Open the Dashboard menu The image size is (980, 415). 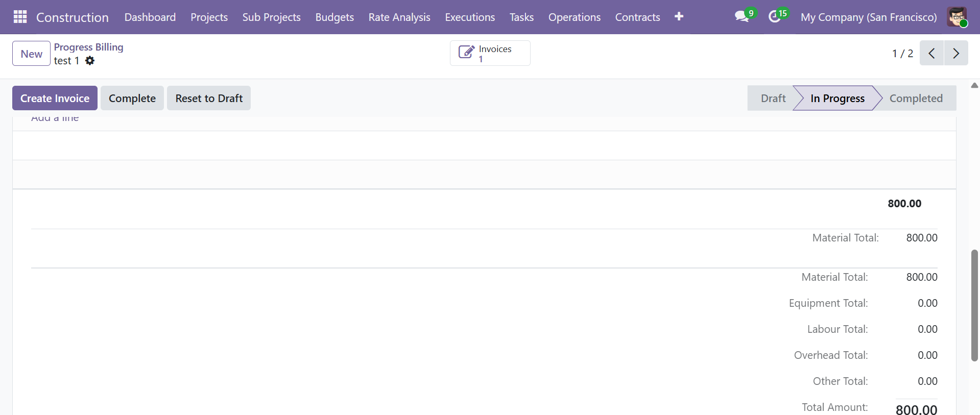click(x=150, y=17)
